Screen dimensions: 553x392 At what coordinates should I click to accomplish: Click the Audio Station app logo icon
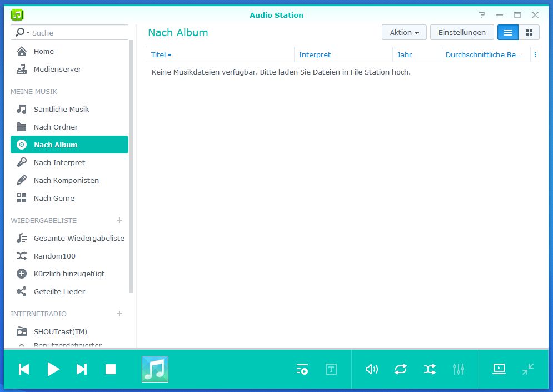pos(17,15)
